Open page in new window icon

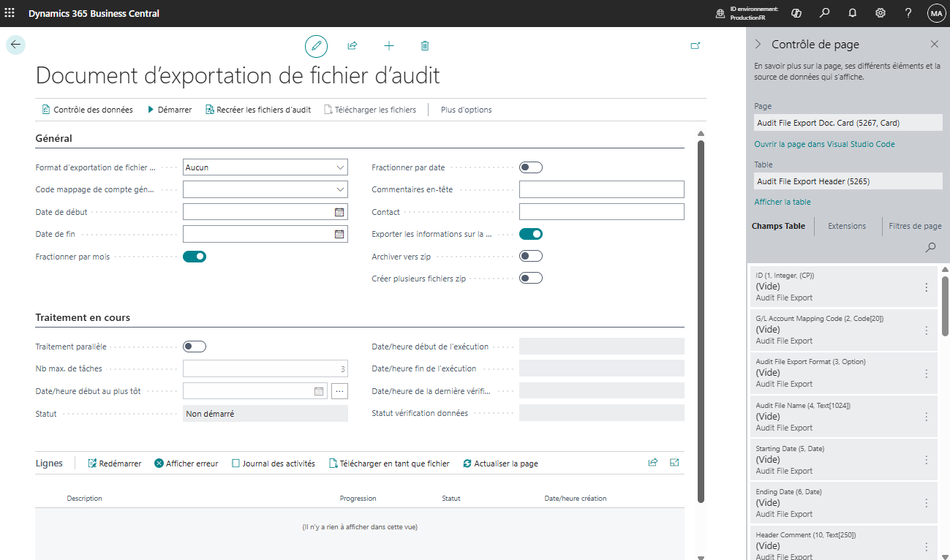[x=695, y=46]
